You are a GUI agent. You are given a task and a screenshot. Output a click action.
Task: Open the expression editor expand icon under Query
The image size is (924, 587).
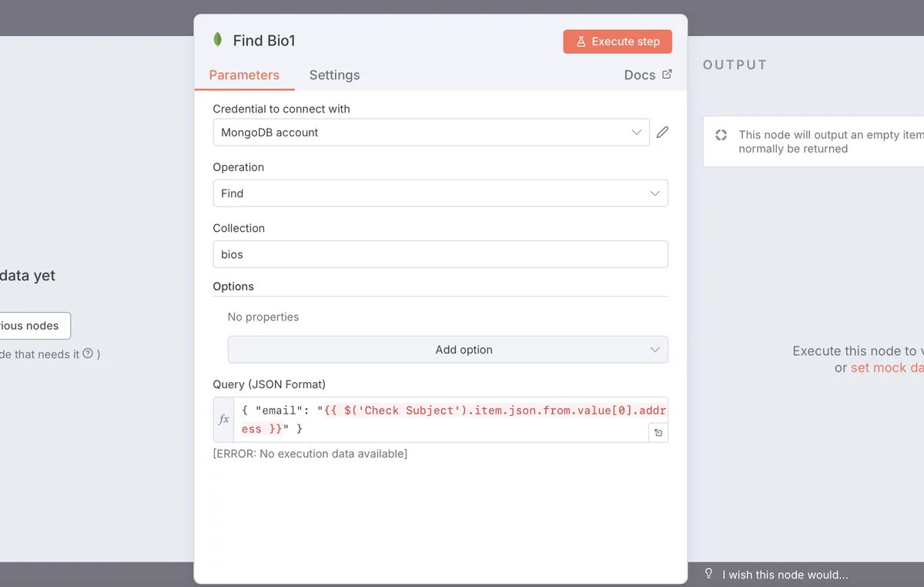tap(658, 432)
